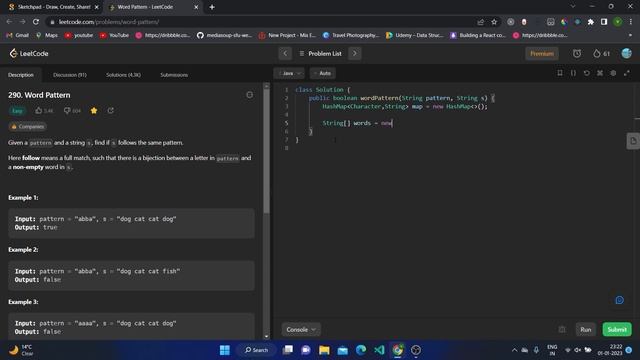Submit the solution
The width and height of the screenshot is (640, 360).
(617, 329)
